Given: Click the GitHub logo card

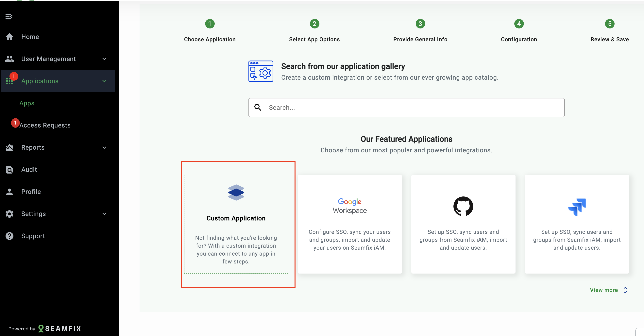Looking at the screenshot, I should (x=463, y=224).
